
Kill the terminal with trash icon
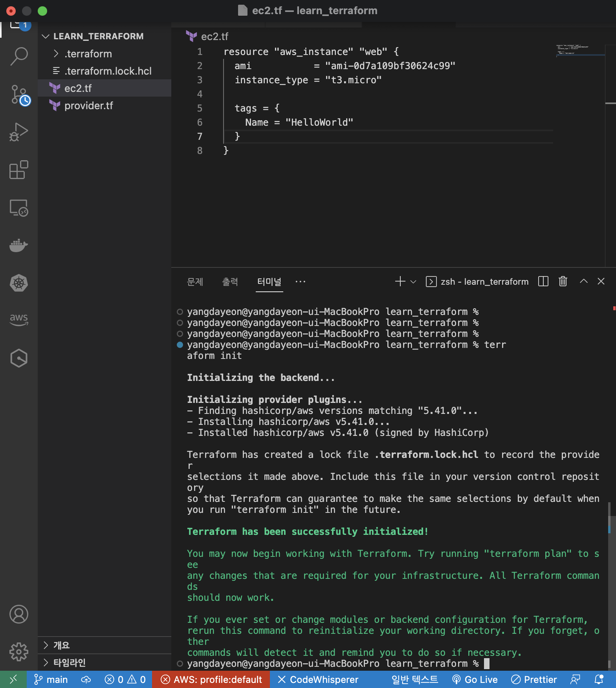tap(563, 281)
